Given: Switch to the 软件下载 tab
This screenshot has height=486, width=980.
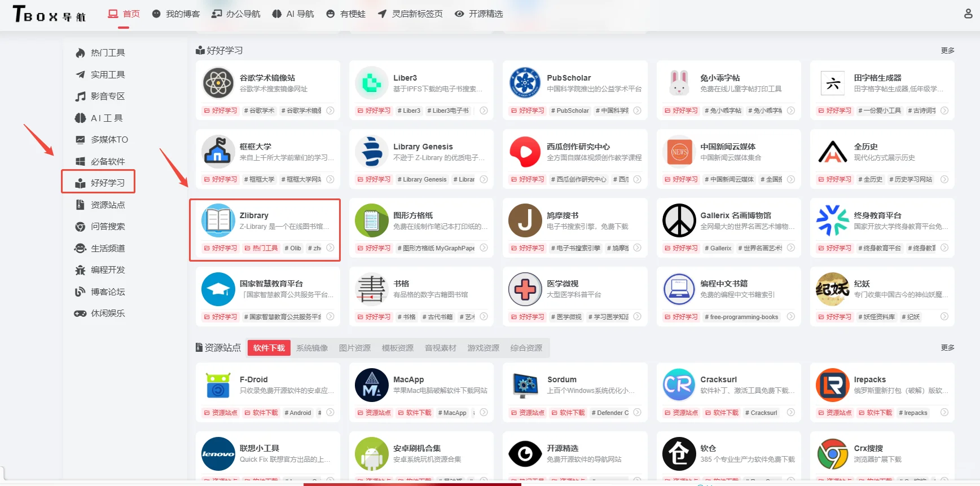Looking at the screenshot, I should coord(269,348).
